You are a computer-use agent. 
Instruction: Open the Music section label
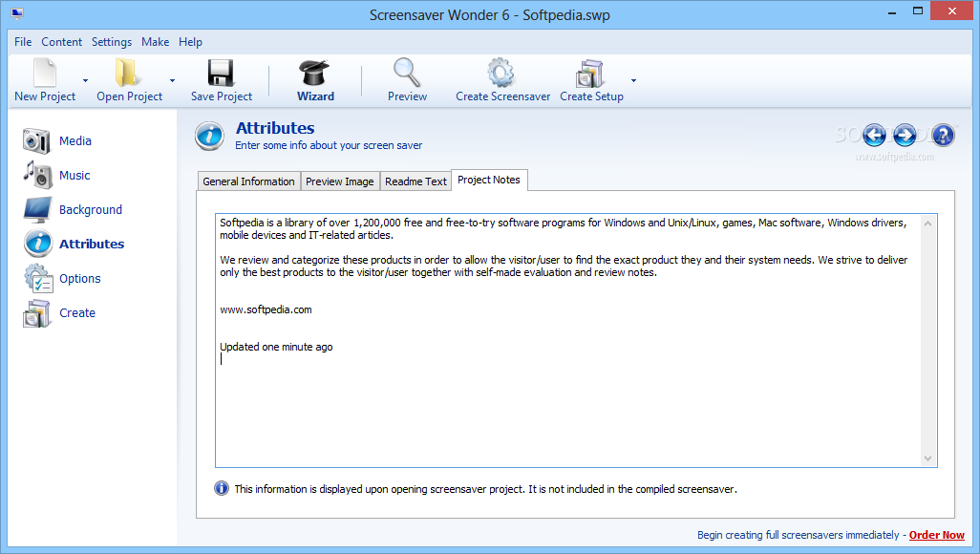coord(75,176)
